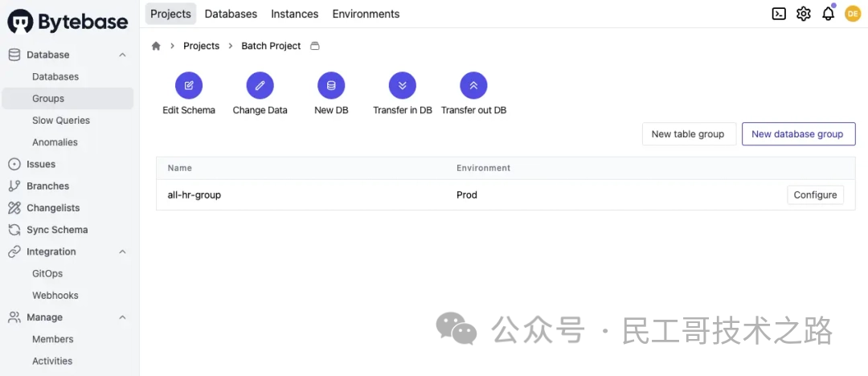Screen dimensions: 868x376
Task: Switch to the Projects top tab
Action: pos(170,14)
